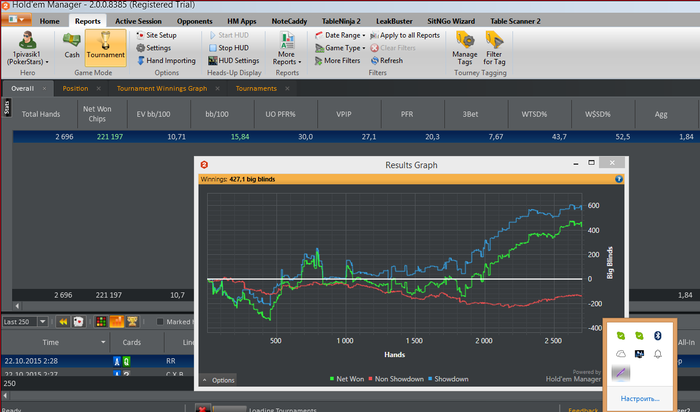The width and height of the screenshot is (700, 412).
Task: Open the Date Range dropdown
Action: 339,35
